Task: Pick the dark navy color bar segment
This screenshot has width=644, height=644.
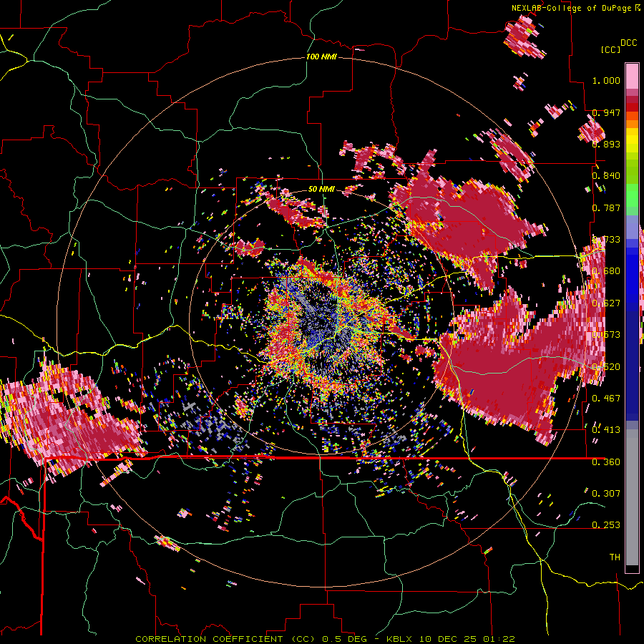Action: pyautogui.click(x=632, y=361)
